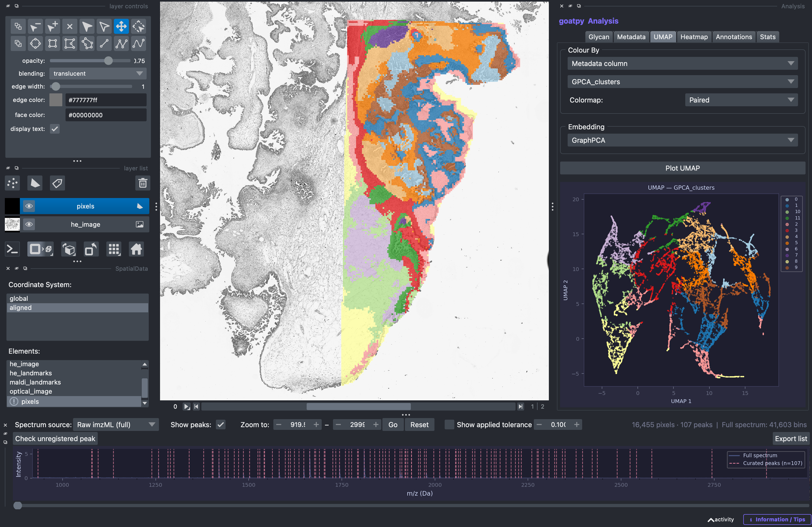Expand the activity indicator
The height and width of the screenshot is (527, 812).
(x=720, y=519)
